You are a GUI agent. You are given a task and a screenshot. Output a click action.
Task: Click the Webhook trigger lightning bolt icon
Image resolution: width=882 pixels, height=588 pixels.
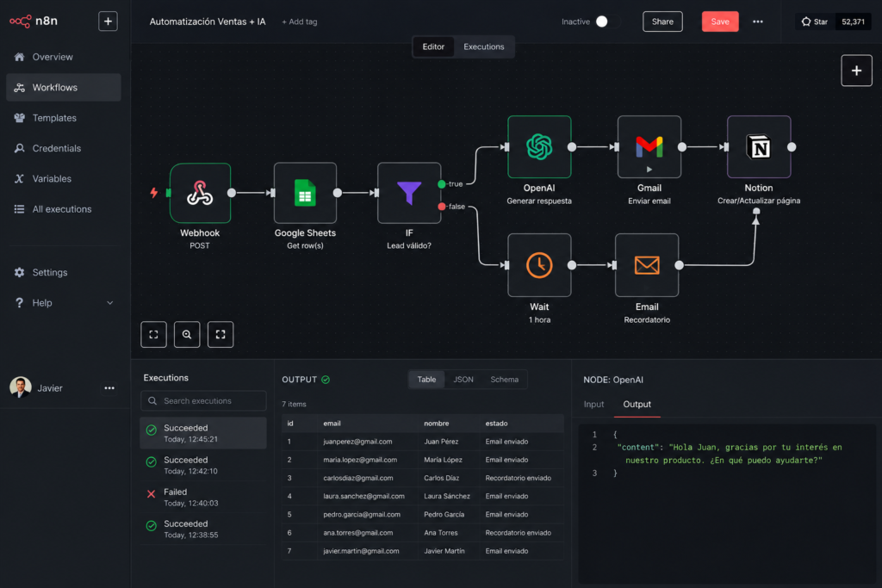[x=153, y=193]
